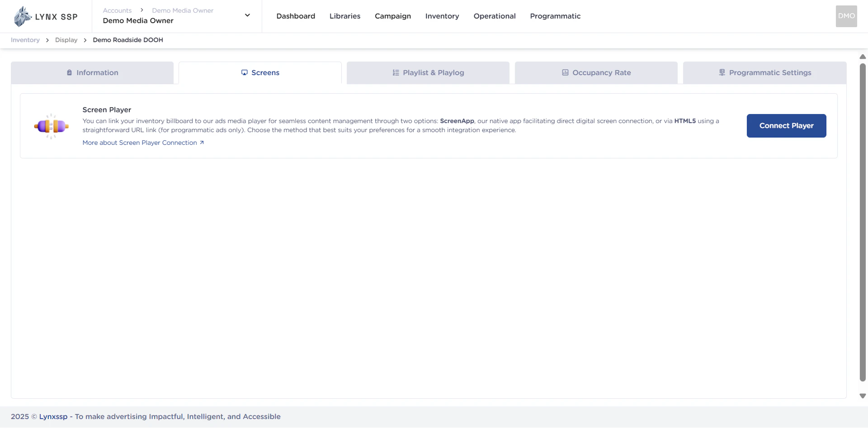The image size is (868, 429).
Task: Expand the Demo Media Owner account switcher
Action: (x=247, y=15)
